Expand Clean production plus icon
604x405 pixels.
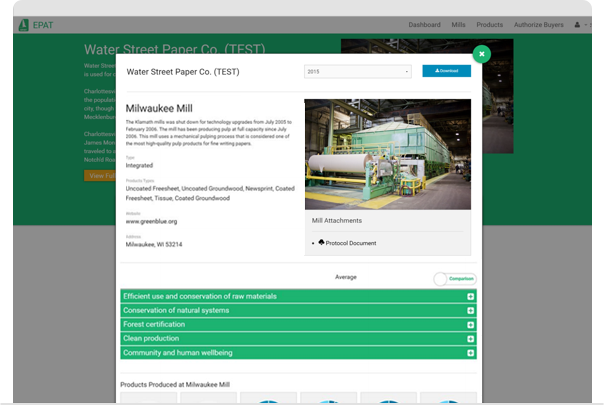pos(470,339)
